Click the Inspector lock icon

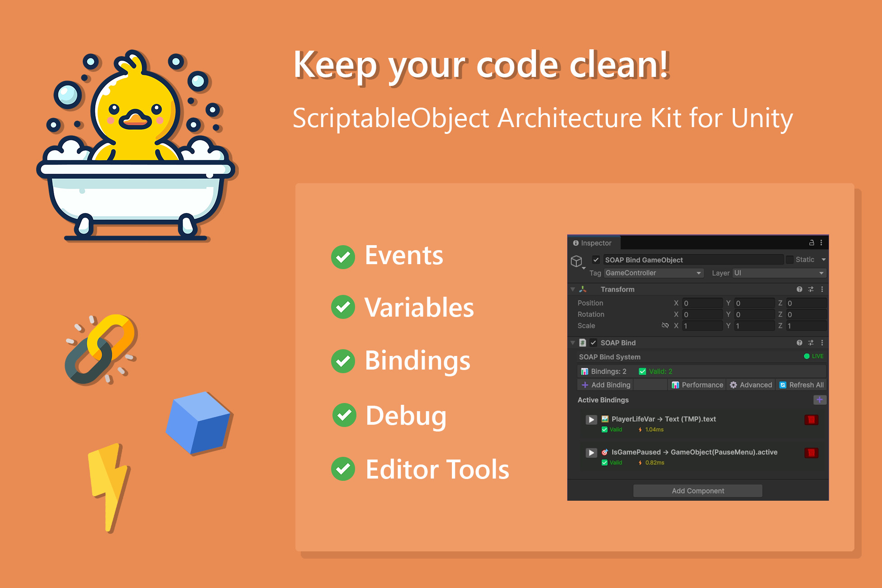pos(811,243)
